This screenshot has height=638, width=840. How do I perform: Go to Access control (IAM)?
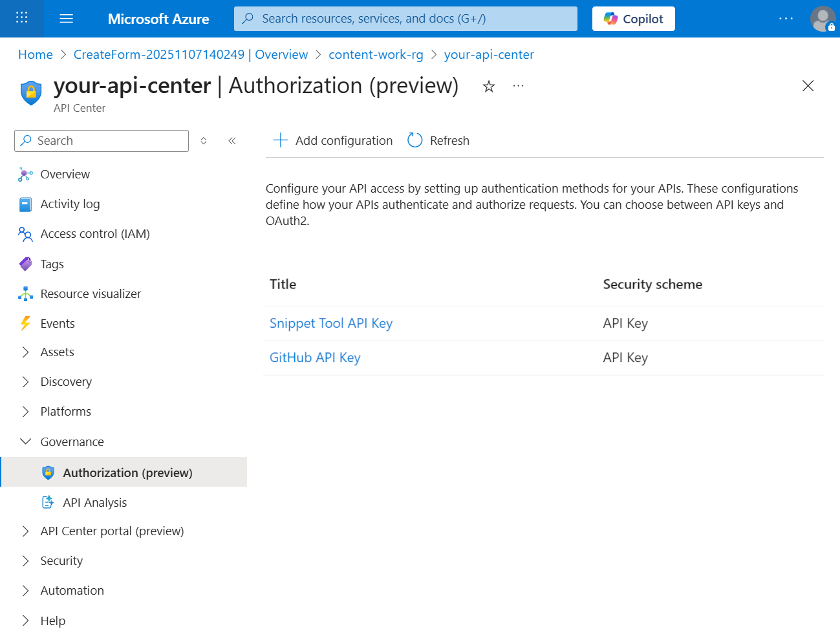(94, 234)
